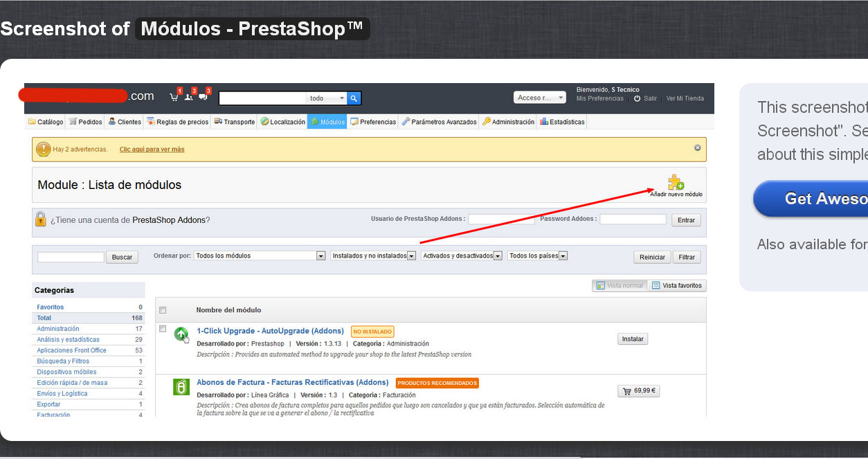Select the Búsqueda y Filtros category

(89, 361)
